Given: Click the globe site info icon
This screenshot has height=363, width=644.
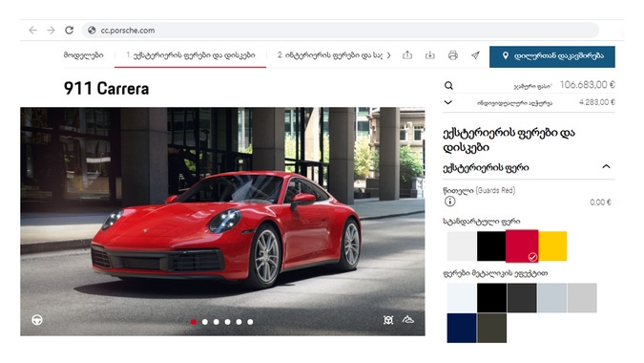Looking at the screenshot, I should tap(92, 30).
